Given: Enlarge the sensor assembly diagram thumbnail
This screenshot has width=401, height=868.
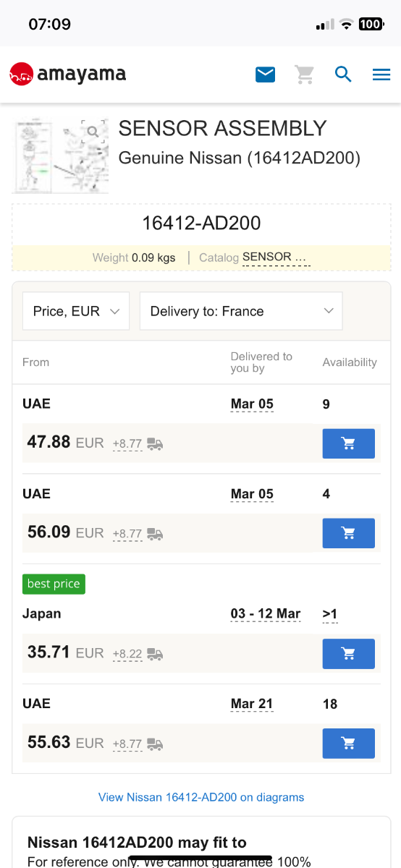Looking at the screenshot, I should pyautogui.click(x=60, y=156).
